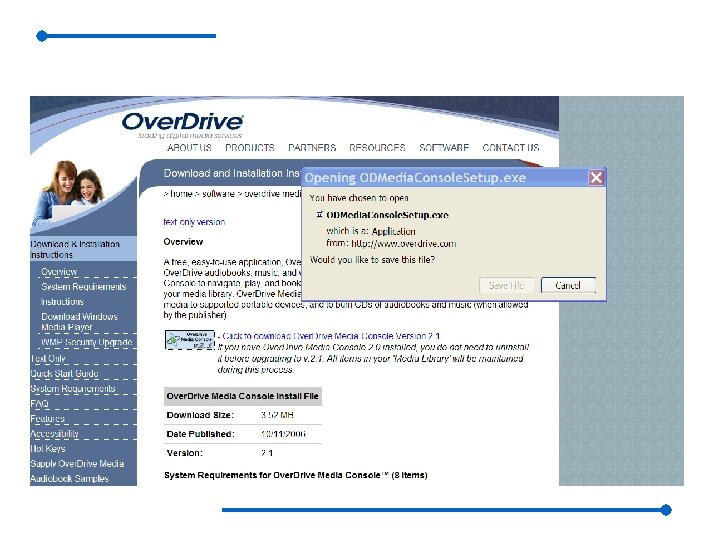Image resolution: width=720 pixels, height=540 pixels.
Task: Click the software breadcrumb link
Action: [219, 194]
